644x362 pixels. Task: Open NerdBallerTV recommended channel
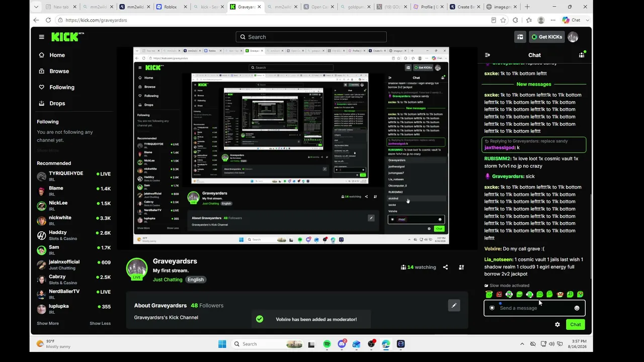pos(73,294)
